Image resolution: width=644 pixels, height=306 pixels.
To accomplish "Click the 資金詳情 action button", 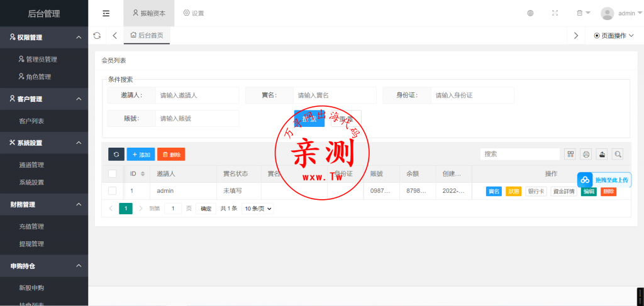I will pos(563,192).
